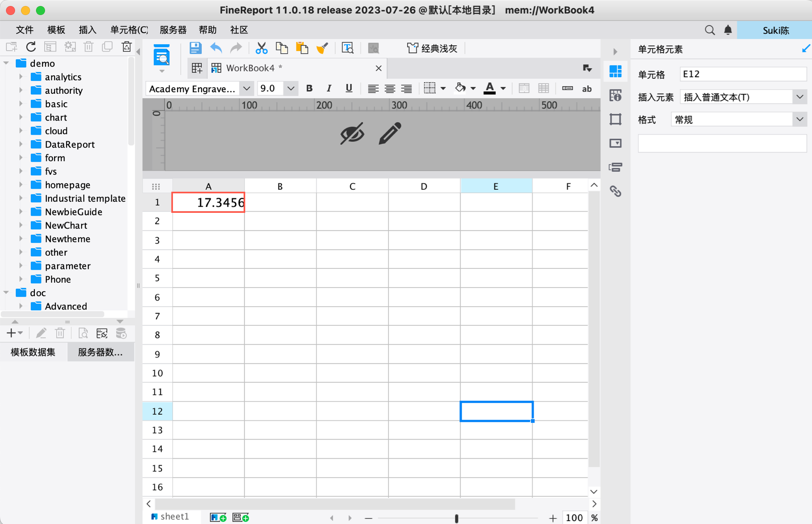
Task: Click the 单元格 address input field
Action: tap(743, 74)
